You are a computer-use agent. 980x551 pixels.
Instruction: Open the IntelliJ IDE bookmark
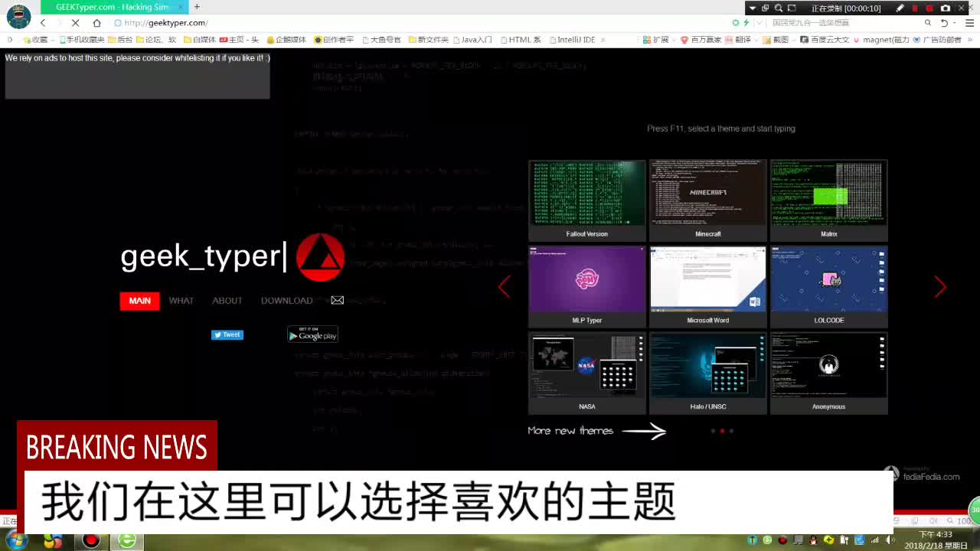point(571,40)
